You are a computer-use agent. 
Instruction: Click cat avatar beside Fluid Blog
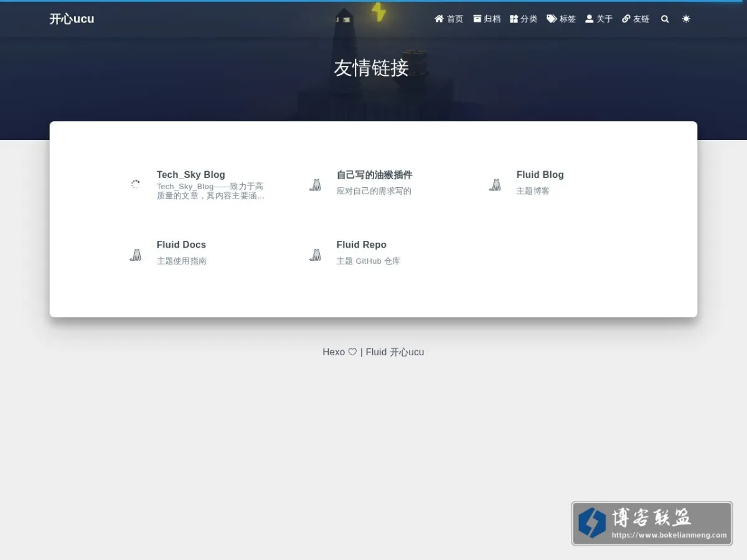(496, 184)
